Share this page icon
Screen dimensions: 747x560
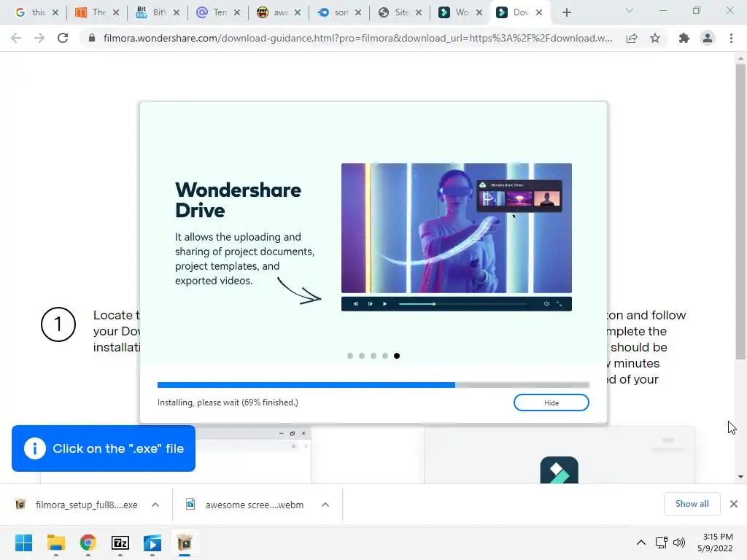click(x=632, y=38)
